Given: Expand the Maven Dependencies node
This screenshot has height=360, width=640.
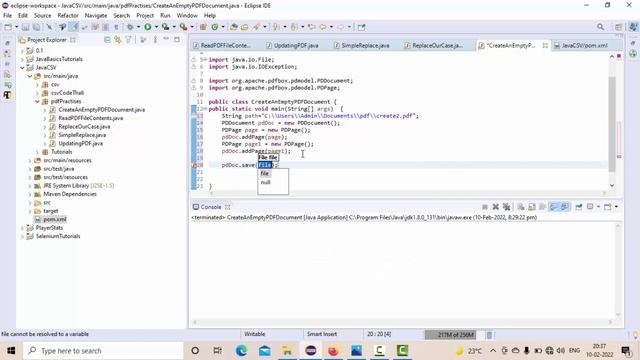Looking at the screenshot, I should point(30,194).
